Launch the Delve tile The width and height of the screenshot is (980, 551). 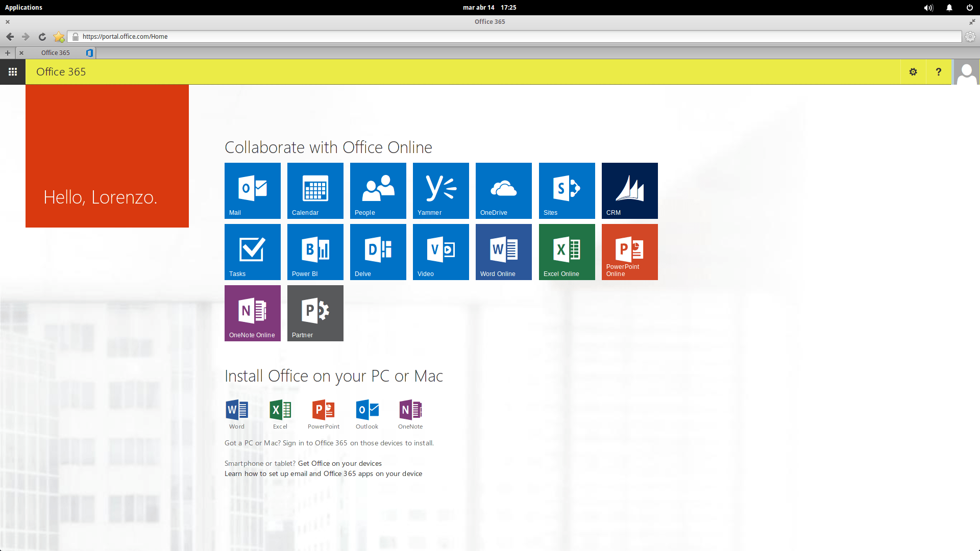pyautogui.click(x=378, y=252)
